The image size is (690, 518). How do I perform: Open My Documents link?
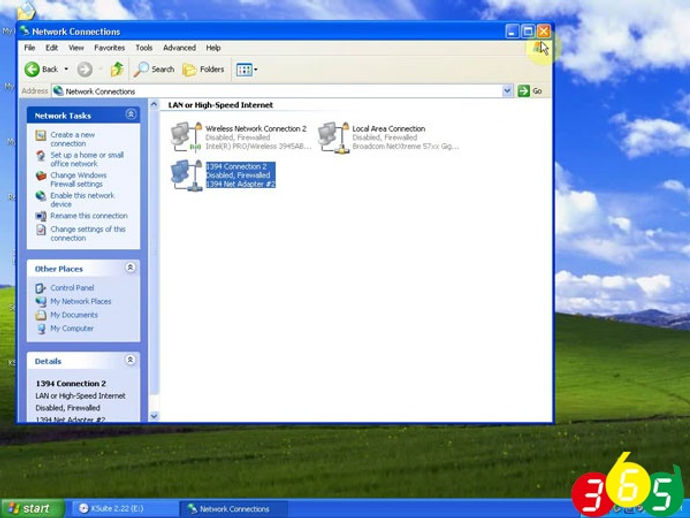click(74, 315)
